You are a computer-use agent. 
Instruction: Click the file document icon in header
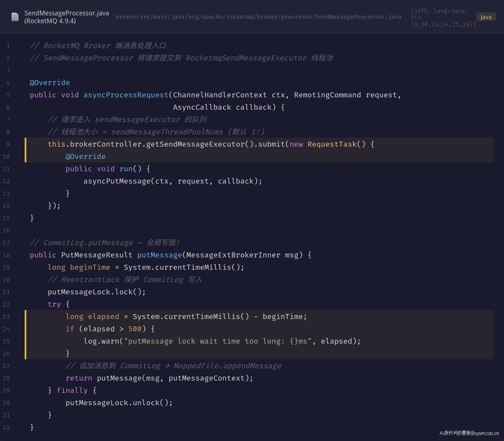15,17
